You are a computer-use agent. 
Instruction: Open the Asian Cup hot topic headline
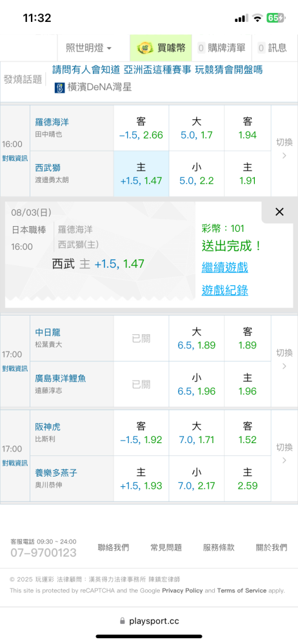(x=157, y=70)
